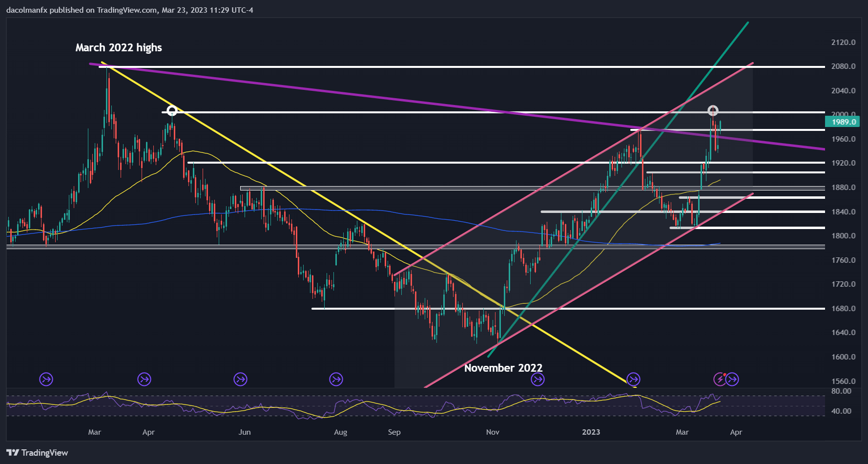This screenshot has height=464, width=868.
Task: Click the 2040.0 price axis label
Action: coord(844,91)
